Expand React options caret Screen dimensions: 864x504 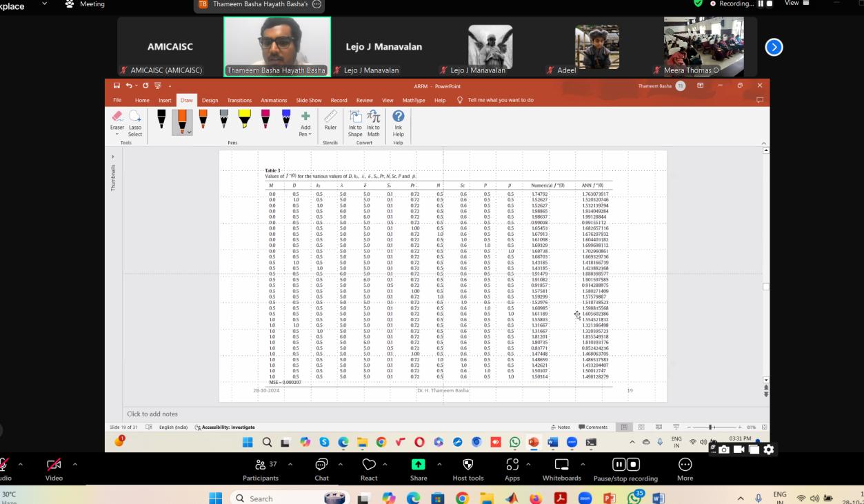tap(386, 463)
